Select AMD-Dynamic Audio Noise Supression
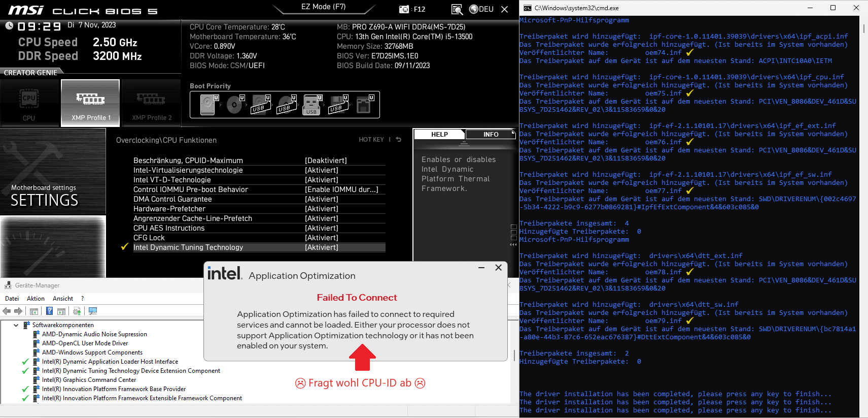The width and height of the screenshot is (868, 418). [x=94, y=334]
